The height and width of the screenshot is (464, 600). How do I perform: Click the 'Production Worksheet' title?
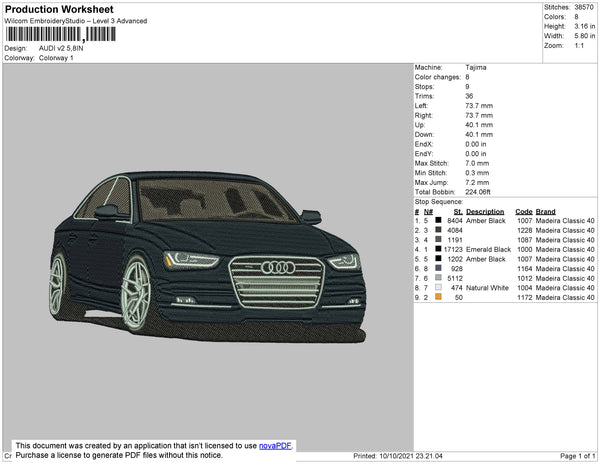59,10
